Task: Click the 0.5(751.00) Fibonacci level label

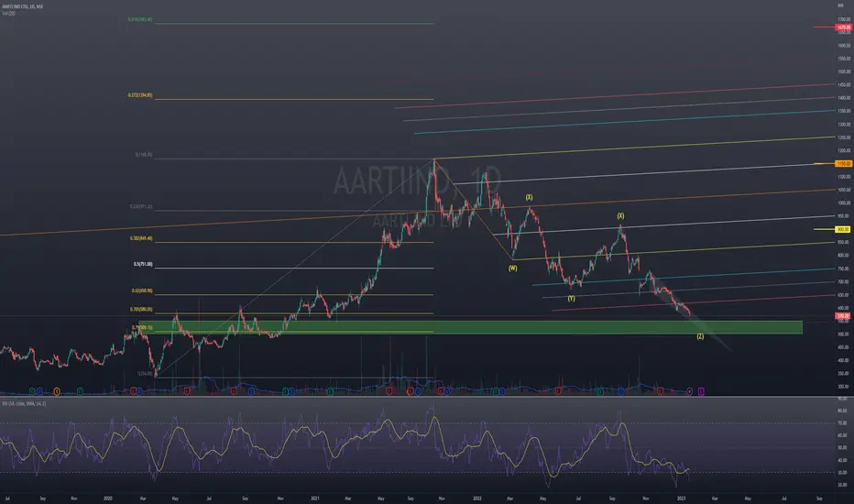Action: [x=143, y=264]
